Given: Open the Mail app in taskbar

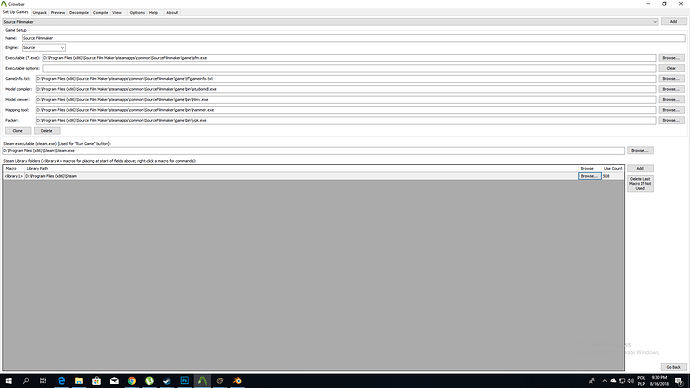Looking at the screenshot, I should point(114,381).
